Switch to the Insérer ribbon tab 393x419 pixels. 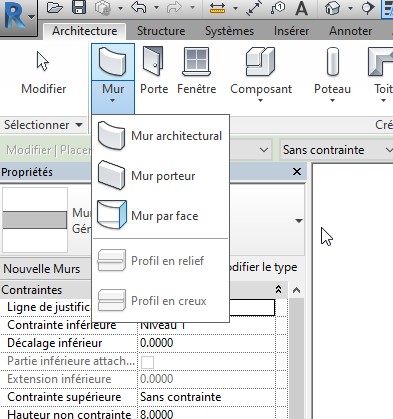point(291,31)
